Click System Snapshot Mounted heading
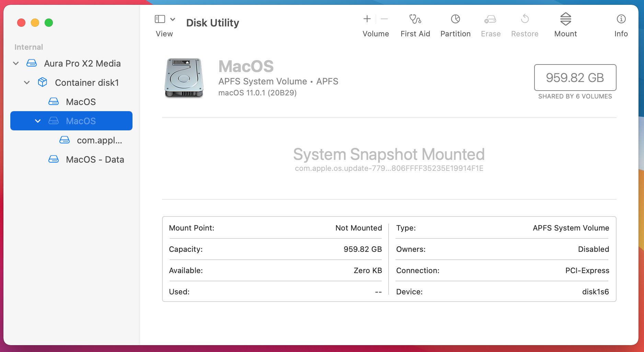This screenshot has width=644, height=352. click(389, 154)
